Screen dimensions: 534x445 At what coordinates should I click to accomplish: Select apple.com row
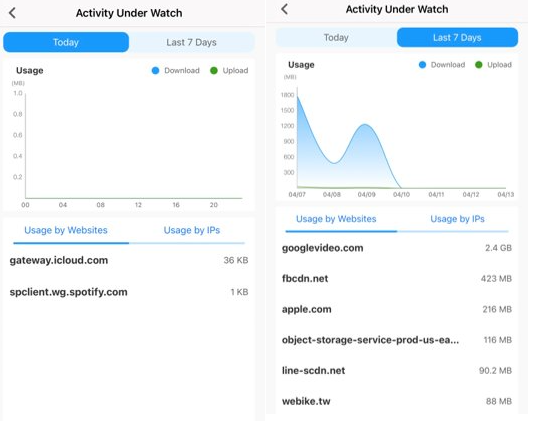pyautogui.click(x=397, y=309)
